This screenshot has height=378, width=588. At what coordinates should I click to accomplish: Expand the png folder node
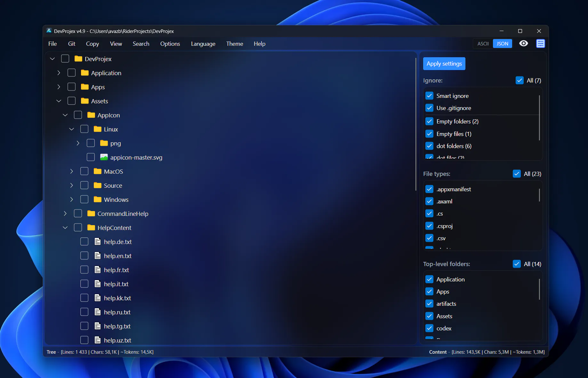click(x=78, y=143)
